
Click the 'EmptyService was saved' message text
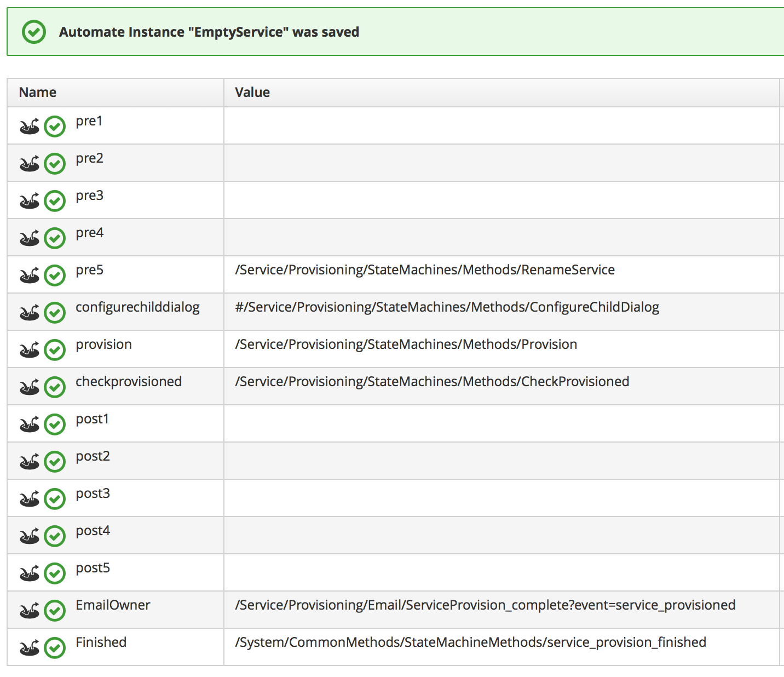pyautogui.click(x=209, y=32)
